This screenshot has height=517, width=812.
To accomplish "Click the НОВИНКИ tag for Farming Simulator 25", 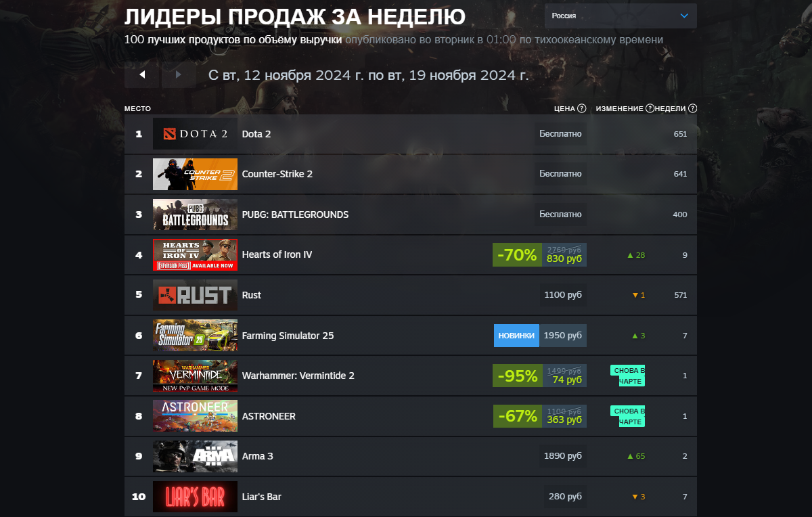I will (x=516, y=336).
